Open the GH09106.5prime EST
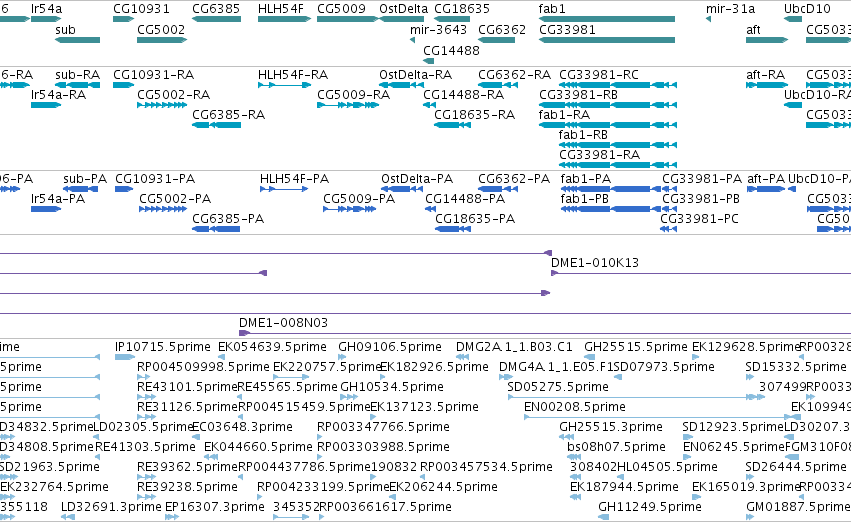The width and height of the screenshot is (851, 522). [342, 357]
